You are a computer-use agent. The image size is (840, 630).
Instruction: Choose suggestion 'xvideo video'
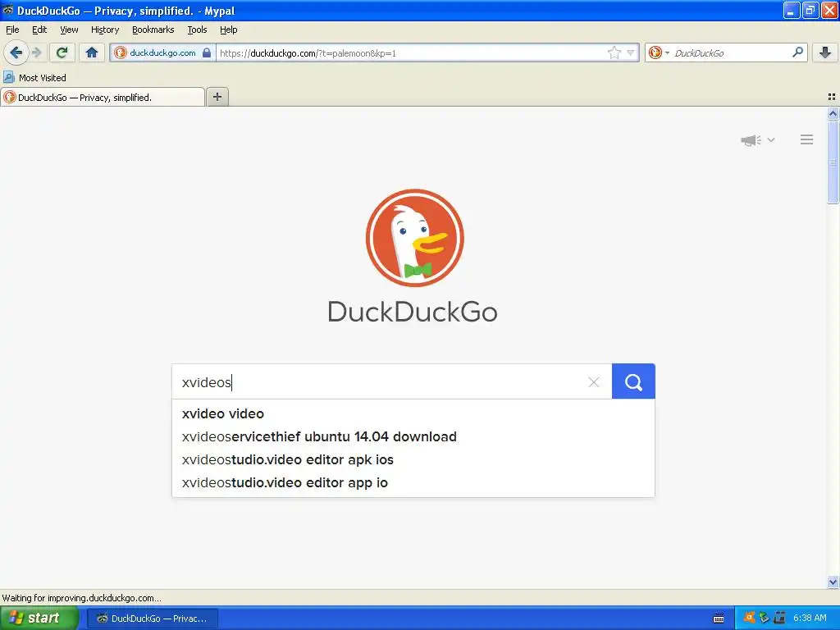pos(413,413)
